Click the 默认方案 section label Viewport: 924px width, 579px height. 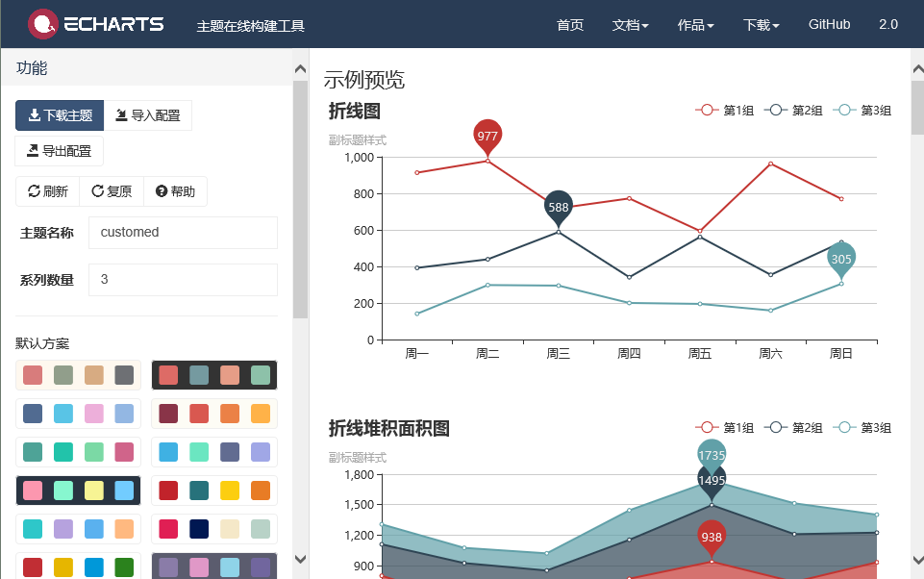[42, 343]
